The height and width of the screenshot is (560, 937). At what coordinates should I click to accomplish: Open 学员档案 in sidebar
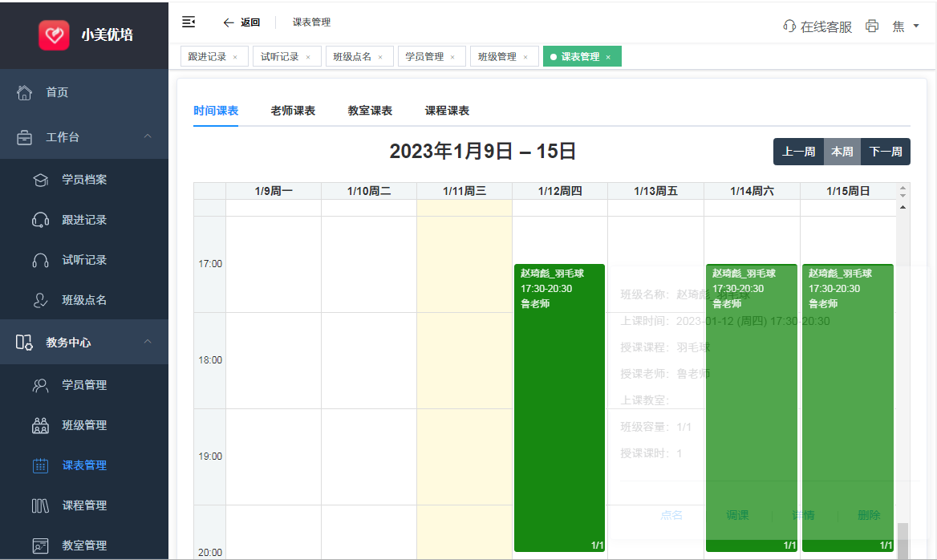click(84, 180)
